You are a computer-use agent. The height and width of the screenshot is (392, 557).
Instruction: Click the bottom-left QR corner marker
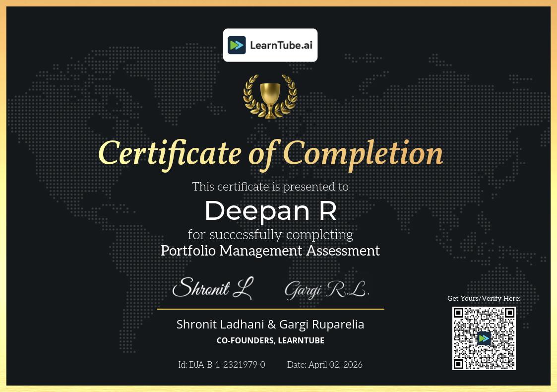(x=458, y=364)
